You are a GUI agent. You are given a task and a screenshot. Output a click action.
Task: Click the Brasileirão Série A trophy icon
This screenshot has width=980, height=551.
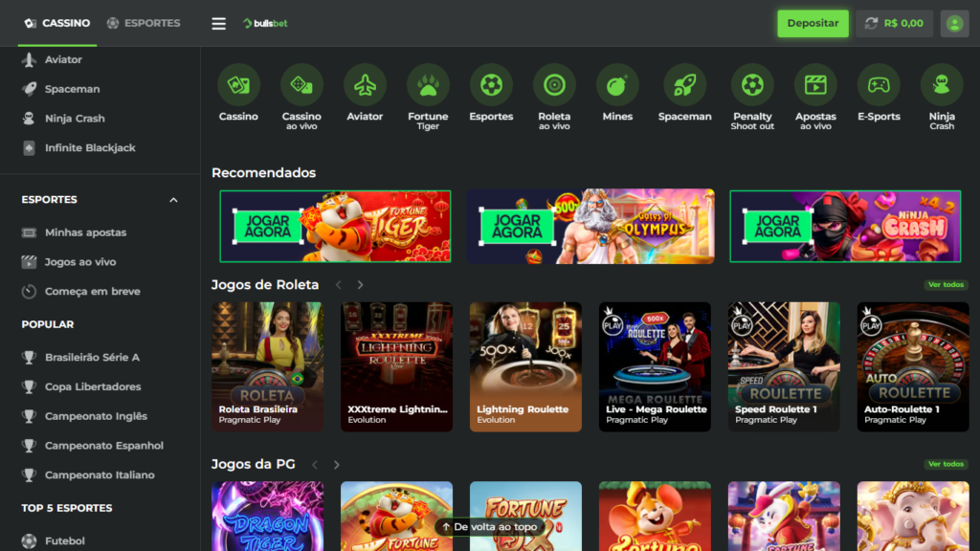[x=29, y=358]
